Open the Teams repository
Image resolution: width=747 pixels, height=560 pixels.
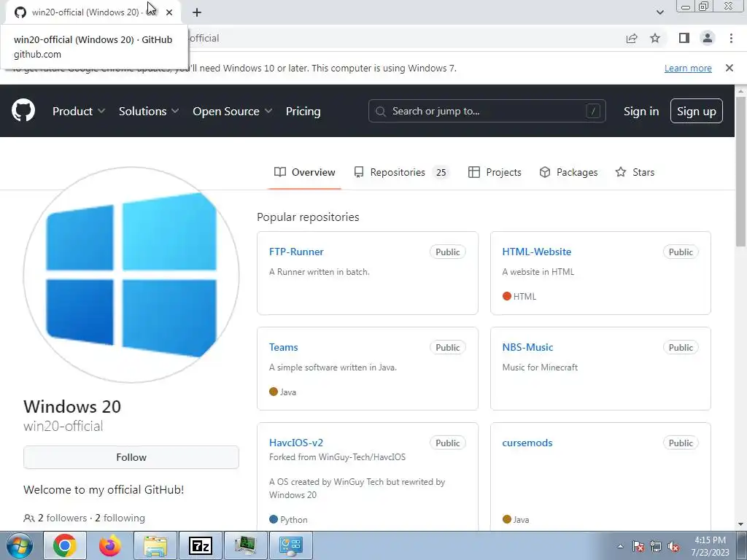[284, 347]
